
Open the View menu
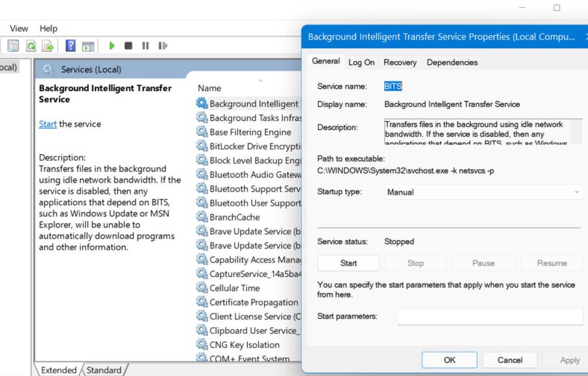[19, 29]
